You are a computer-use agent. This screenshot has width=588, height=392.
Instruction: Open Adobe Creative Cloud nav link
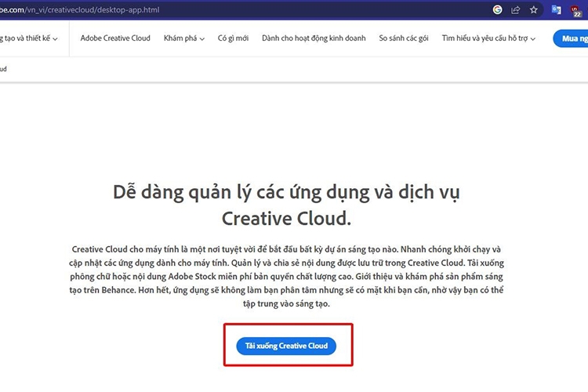115,38
